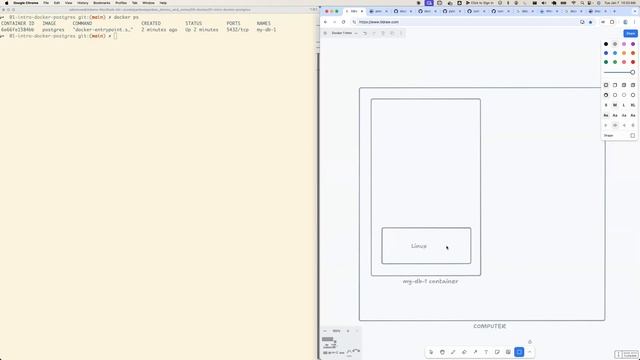Pick the blue color swatch
The image size is (640, 360).
(606, 53)
